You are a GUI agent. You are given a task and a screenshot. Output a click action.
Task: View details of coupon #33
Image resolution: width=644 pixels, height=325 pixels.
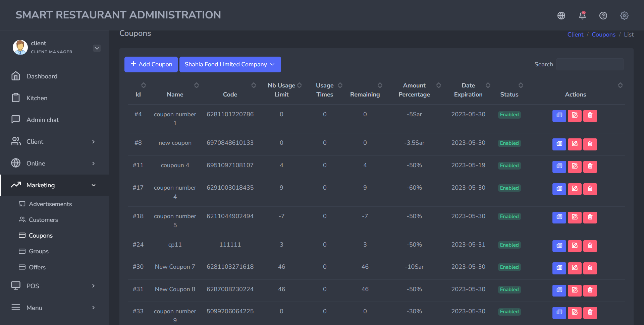pyautogui.click(x=559, y=313)
